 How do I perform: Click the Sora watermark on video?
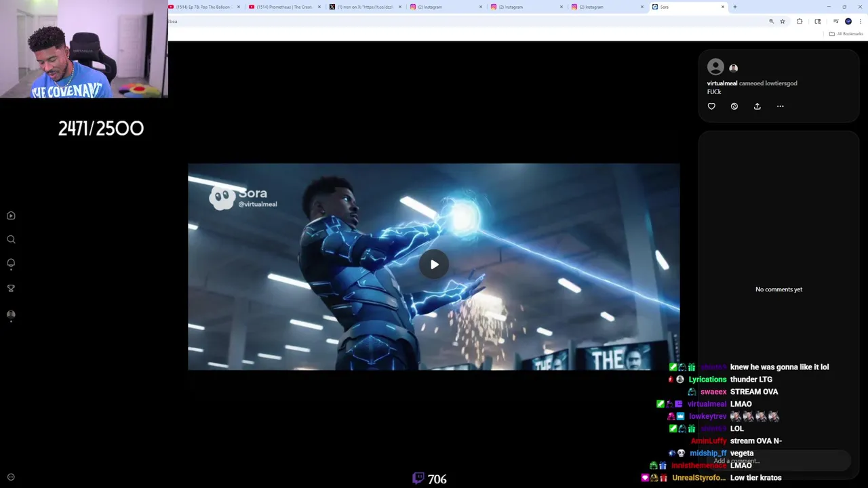pos(243,197)
